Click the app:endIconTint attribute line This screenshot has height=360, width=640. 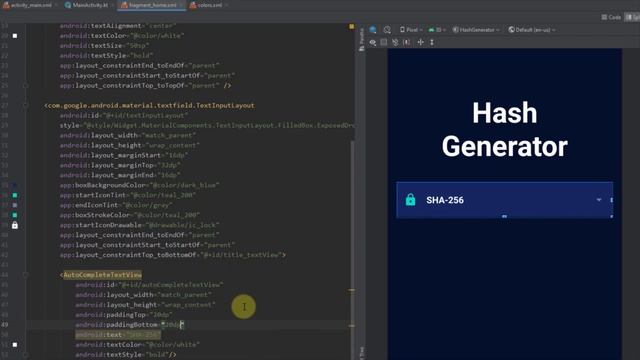[x=116, y=205]
